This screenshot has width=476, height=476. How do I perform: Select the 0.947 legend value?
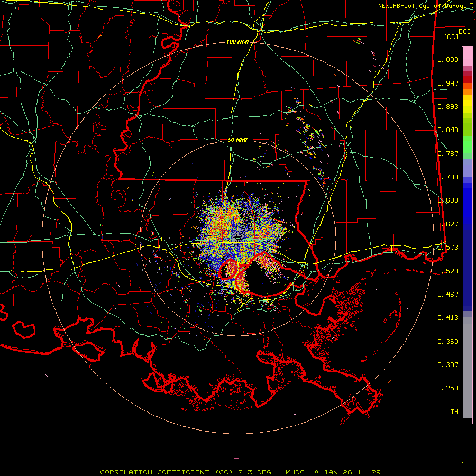[x=448, y=83]
